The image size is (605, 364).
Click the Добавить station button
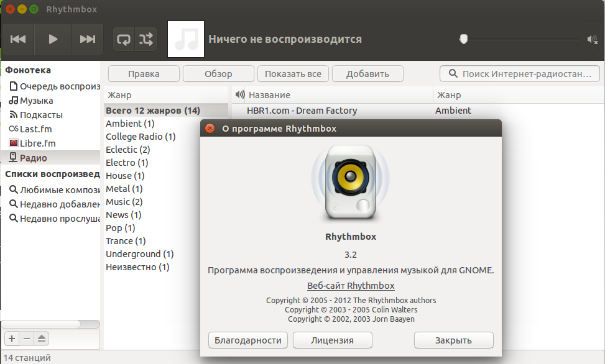pos(367,74)
